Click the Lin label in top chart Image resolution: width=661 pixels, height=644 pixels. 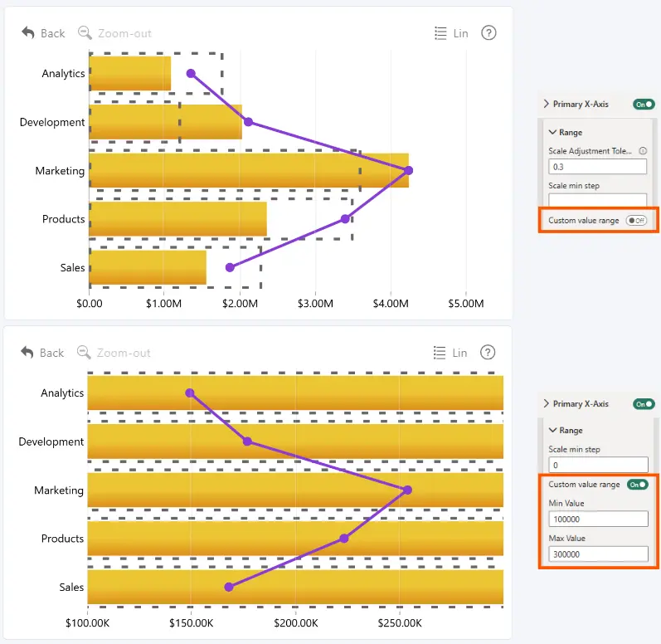pos(460,33)
